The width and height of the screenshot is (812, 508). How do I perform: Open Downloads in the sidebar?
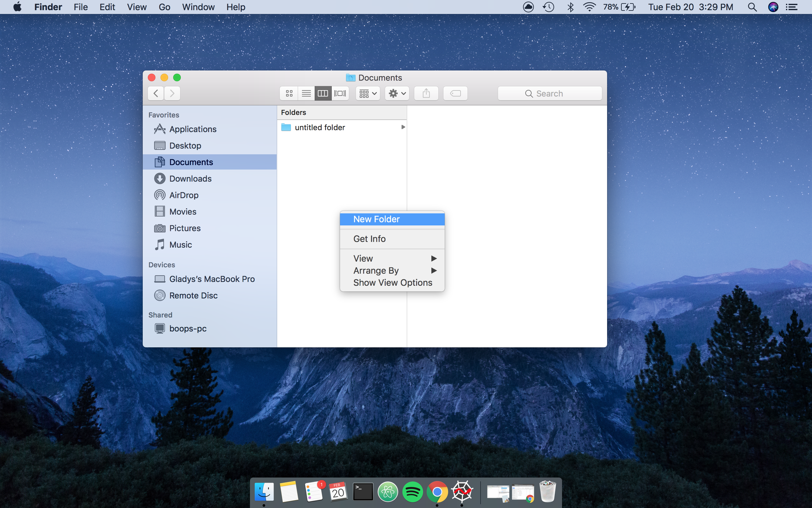click(210, 178)
